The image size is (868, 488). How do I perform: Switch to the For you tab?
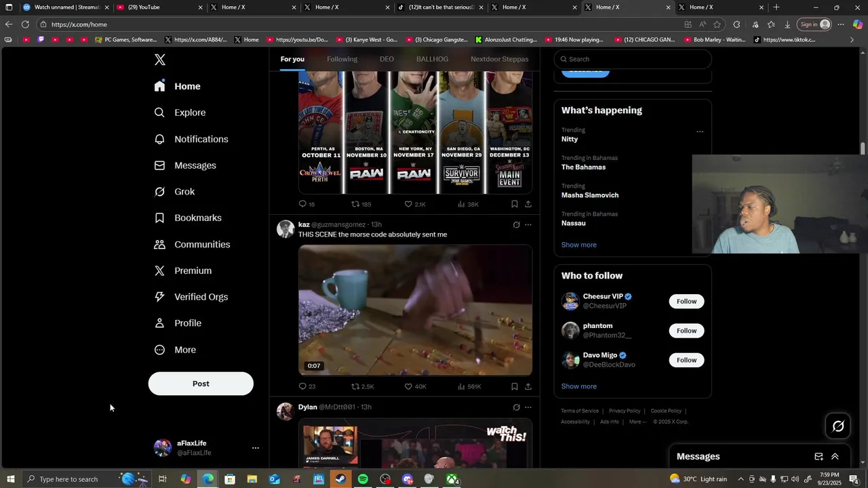pyautogui.click(x=292, y=59)
